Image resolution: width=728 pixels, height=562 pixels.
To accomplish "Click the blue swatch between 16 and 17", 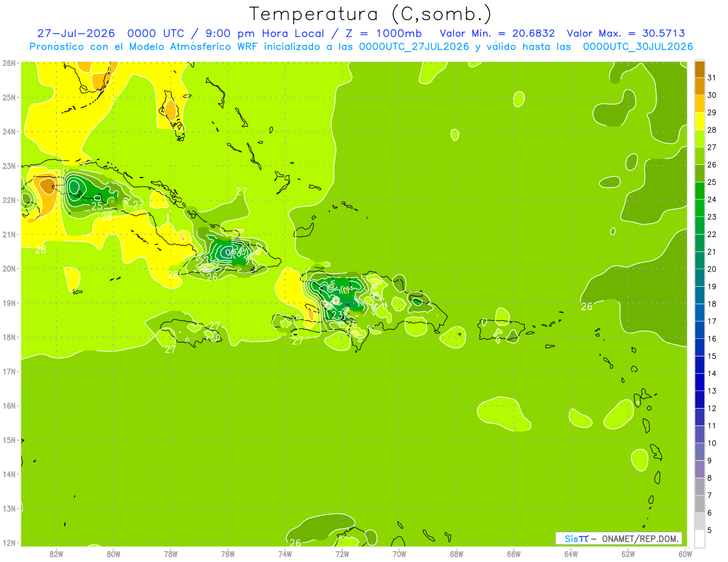I will (699, 330).
